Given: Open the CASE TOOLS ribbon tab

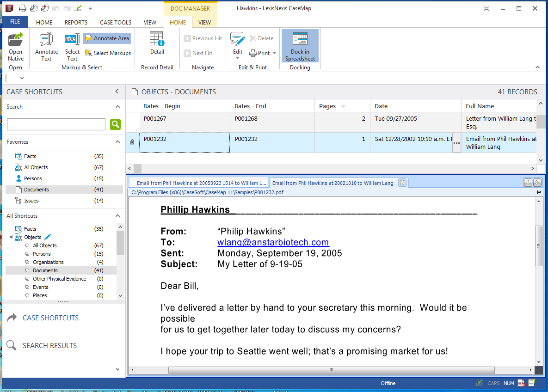Looking at the screenshot, I should (116, 22).
